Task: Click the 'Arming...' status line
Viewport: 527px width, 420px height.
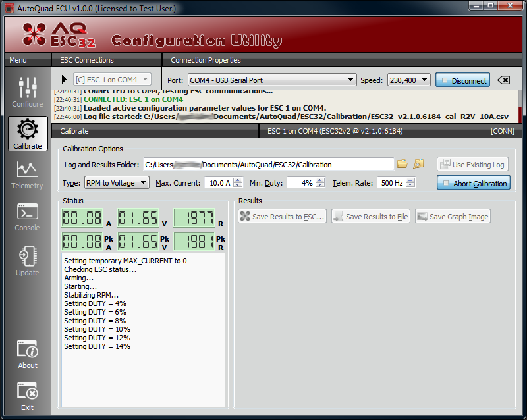Action: click(x=79, y=278)
